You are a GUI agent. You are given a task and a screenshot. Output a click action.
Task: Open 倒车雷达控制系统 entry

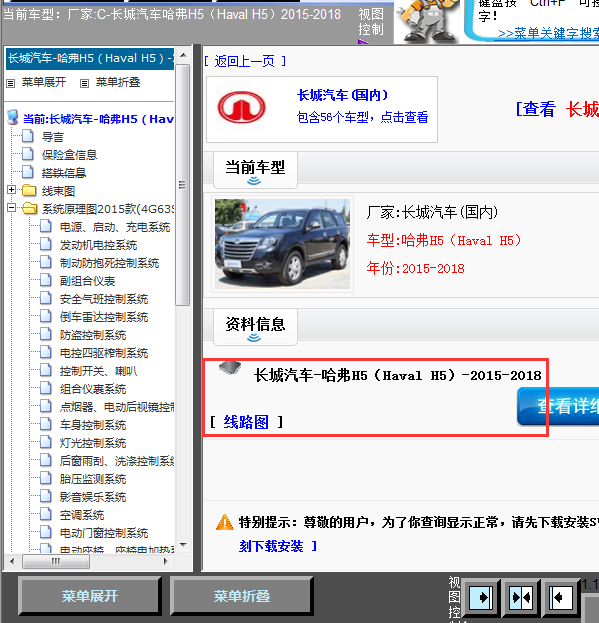pos(104,317)
